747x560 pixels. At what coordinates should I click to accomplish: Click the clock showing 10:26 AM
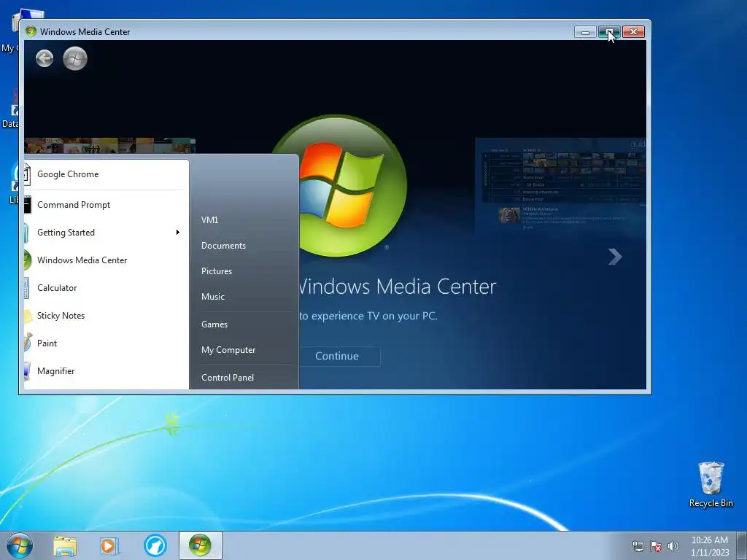709,540
